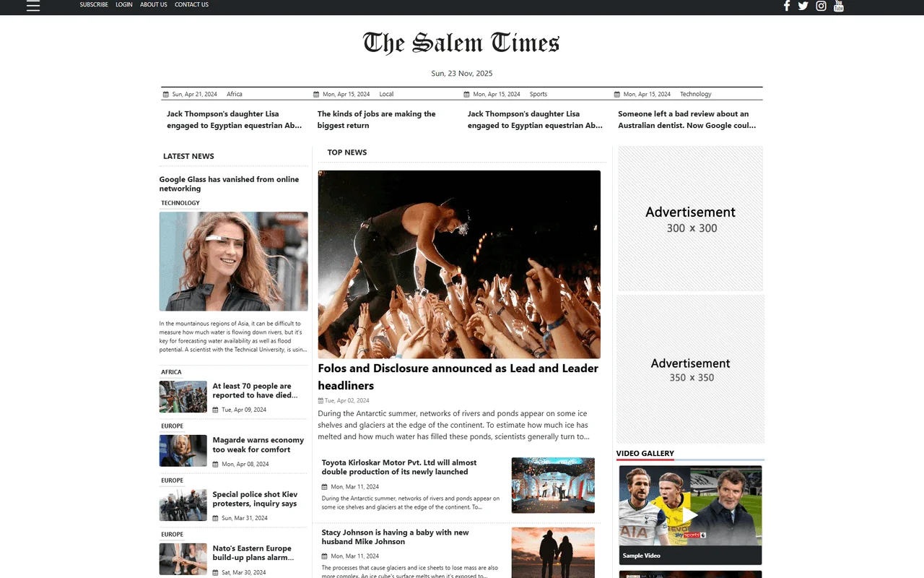Click calendar icon beside Sun, Apr 21, 2024
Viewport: 924px width, 578px height.
click(x=166, y=95)
